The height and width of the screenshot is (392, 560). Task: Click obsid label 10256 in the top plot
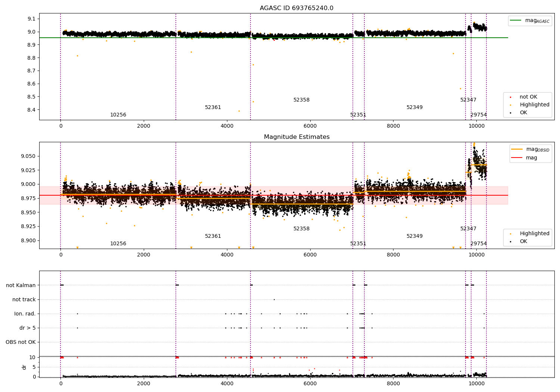(x=118, y=115)
